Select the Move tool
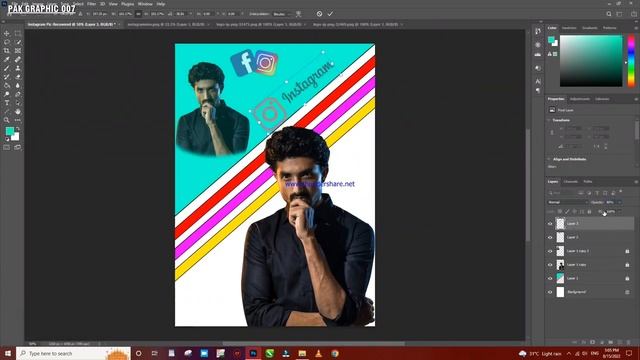The height and width of the screenshot is (360, 640). (7, 33)
